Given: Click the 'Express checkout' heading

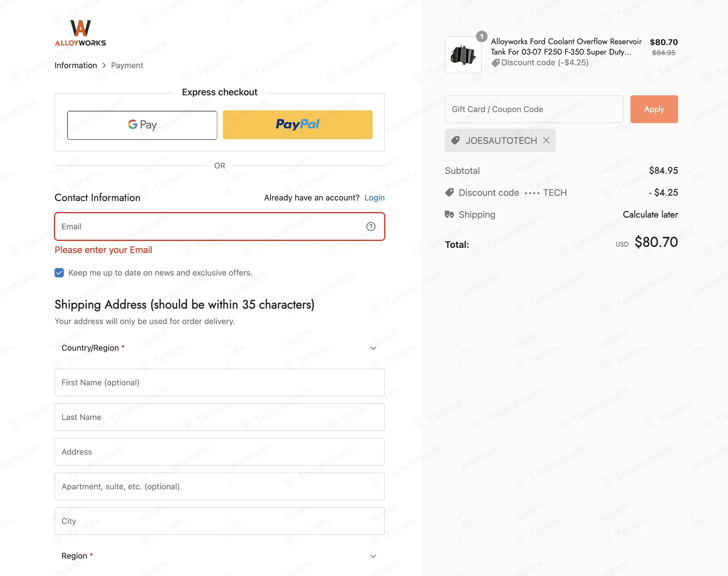Looking at the screenshot, I should click(219, 92).
